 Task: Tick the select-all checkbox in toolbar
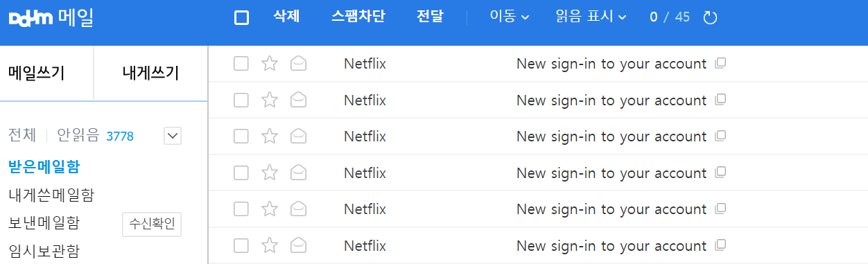pos(242,17)
